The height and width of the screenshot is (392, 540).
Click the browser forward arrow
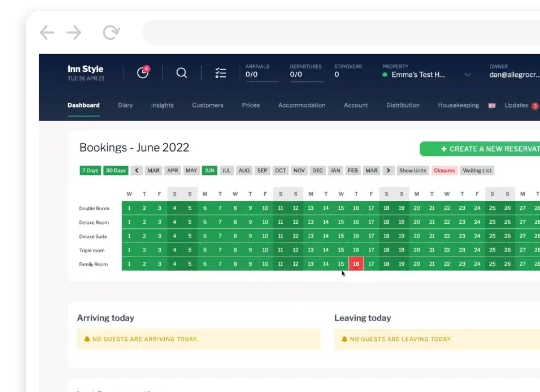pyautogui.click(x=74, y=33)
